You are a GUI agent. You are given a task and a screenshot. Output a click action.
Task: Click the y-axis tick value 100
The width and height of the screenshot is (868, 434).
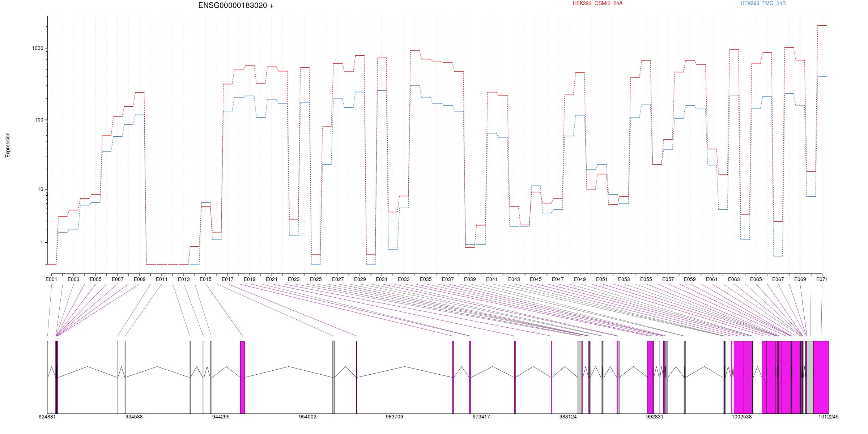(x=39, y=120)
